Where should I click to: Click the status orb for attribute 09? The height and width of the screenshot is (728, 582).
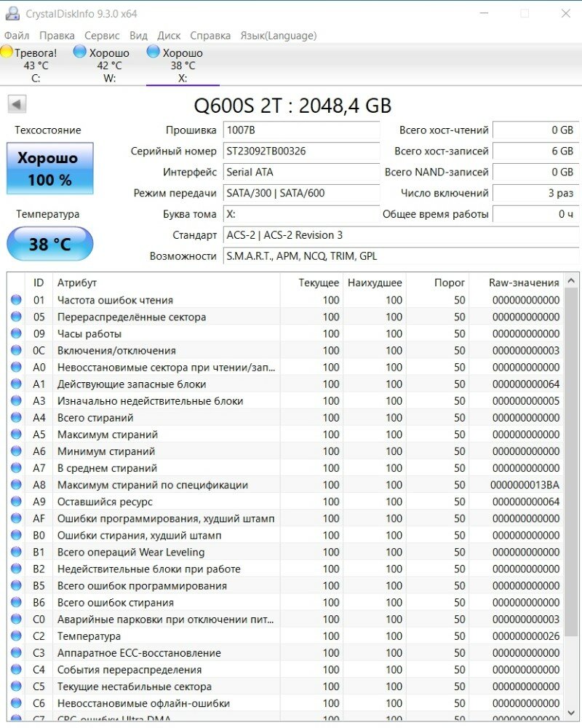[x=16, y=333]
